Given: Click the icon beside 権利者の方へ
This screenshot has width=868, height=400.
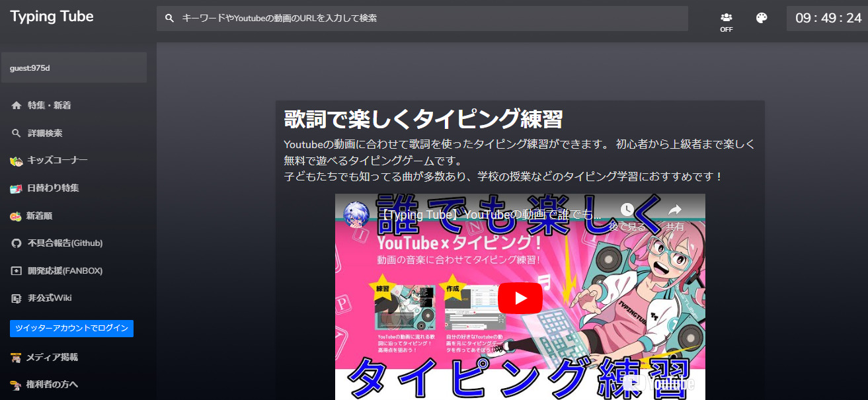Looking at the screenshot, I should pos(16,385).
